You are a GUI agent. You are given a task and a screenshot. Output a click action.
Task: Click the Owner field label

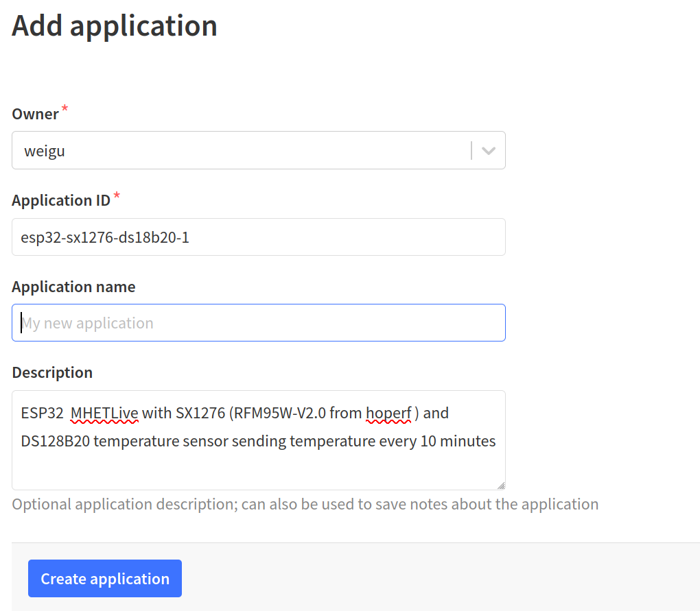pyautogui.click(x=35, y=114)
